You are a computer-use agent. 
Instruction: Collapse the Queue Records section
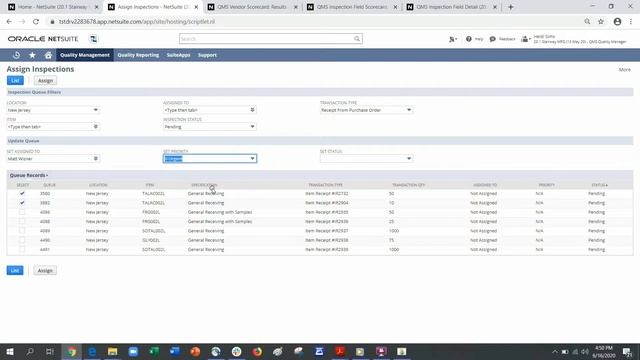(29, 175)
